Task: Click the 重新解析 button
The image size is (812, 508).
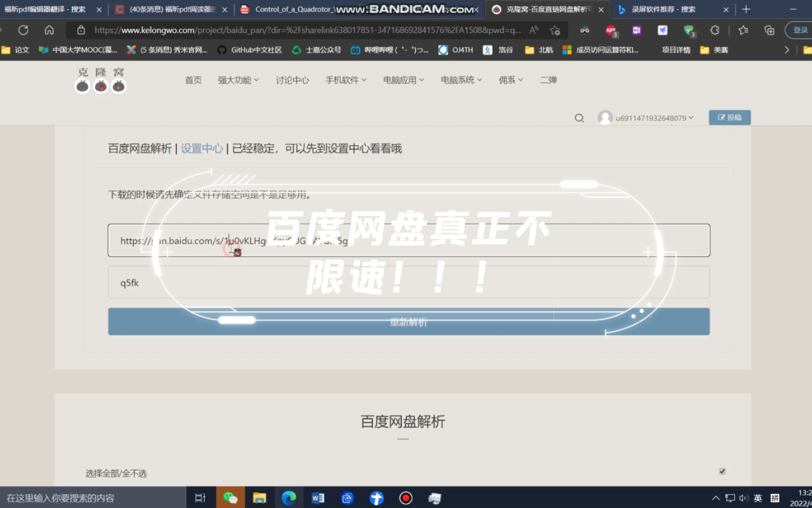Action: (x=409, y=322)
